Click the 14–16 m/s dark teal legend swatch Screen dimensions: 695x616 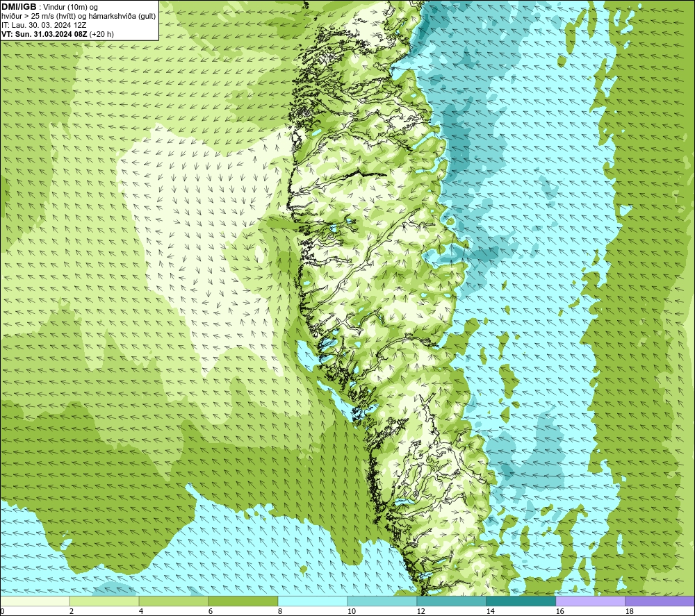click(521, 601)
